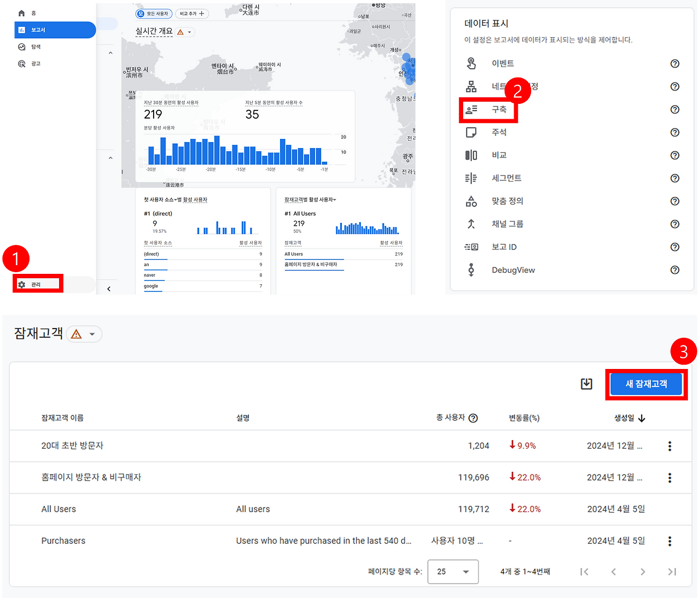Select the 모든 사용자 segment chip
This screenshot has height=598, width=700.
click(154, 14)
